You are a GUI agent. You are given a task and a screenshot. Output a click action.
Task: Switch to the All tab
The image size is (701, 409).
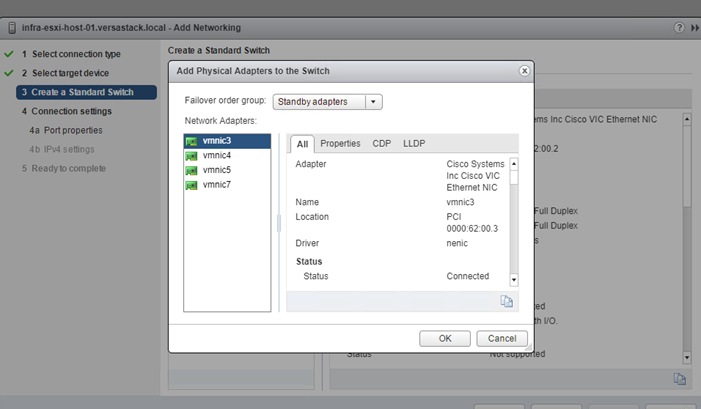coord(302,144)
